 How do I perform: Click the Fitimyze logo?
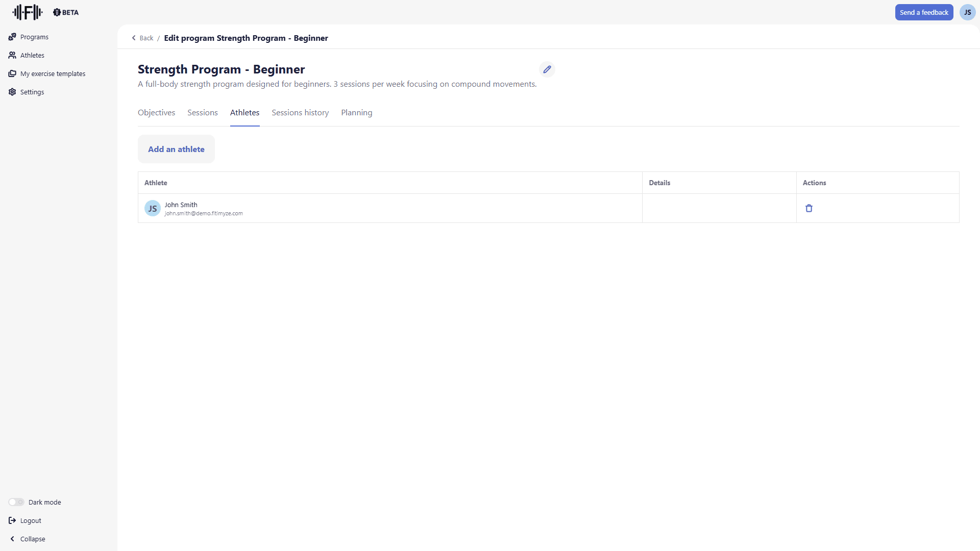[27, 12]
